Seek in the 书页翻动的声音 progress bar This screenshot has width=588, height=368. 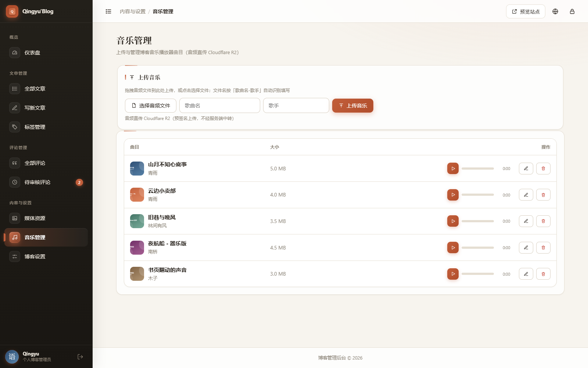click(478, 274)
